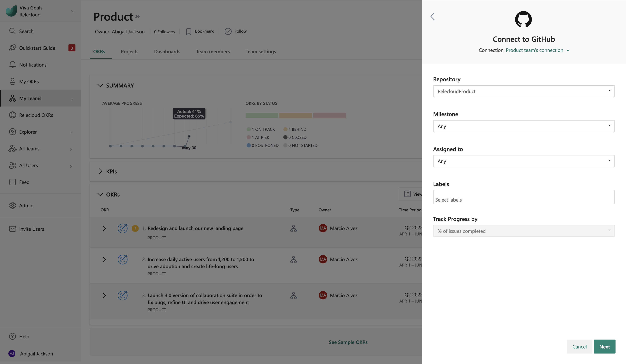Click the Next button
The width and height of the screenshot is (626, 364).
coord(604,346)
